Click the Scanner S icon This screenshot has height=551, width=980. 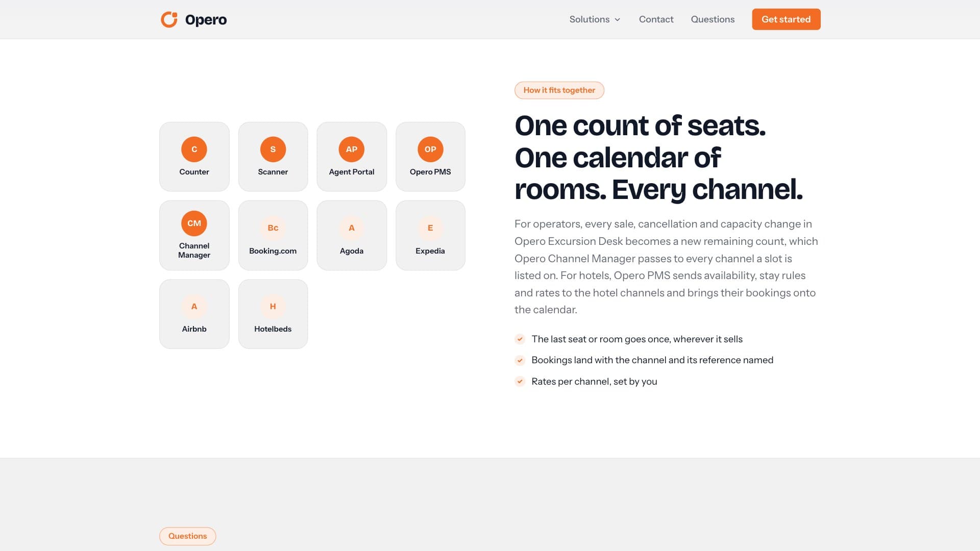pos(273,149)
